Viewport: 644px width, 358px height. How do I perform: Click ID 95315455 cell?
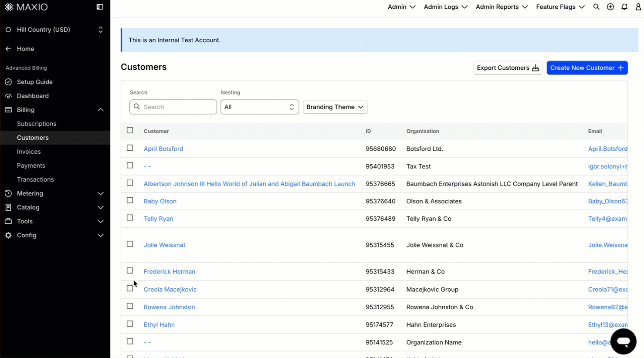[380, 245]
